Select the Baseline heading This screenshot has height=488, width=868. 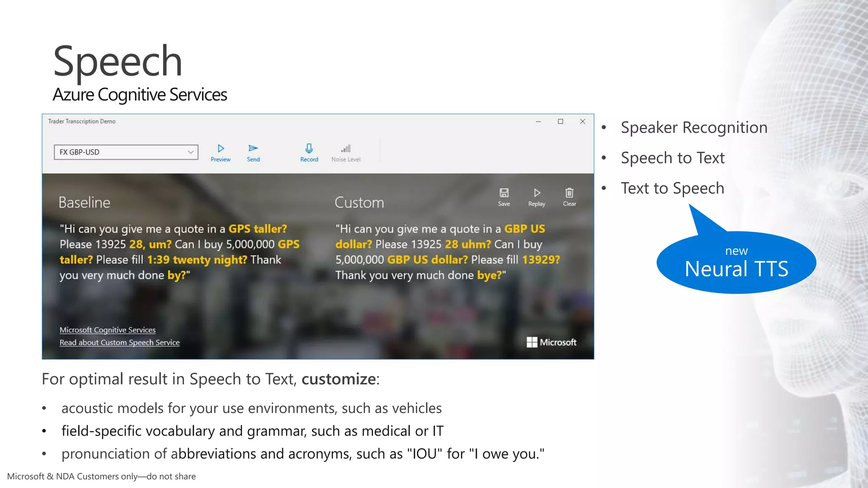click(84, 202)
